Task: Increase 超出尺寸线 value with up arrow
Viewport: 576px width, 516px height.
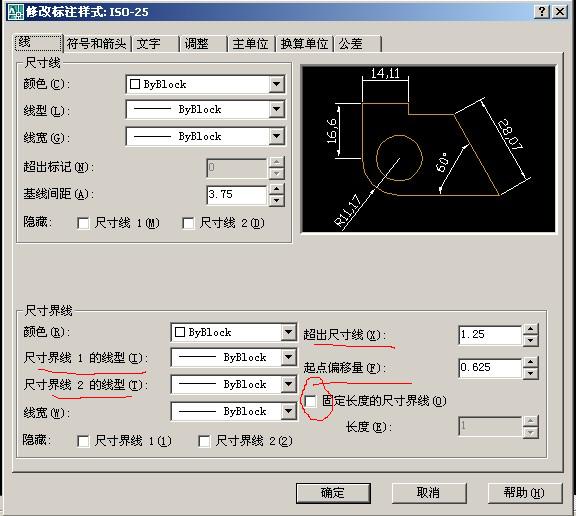Action: [530, 329]
